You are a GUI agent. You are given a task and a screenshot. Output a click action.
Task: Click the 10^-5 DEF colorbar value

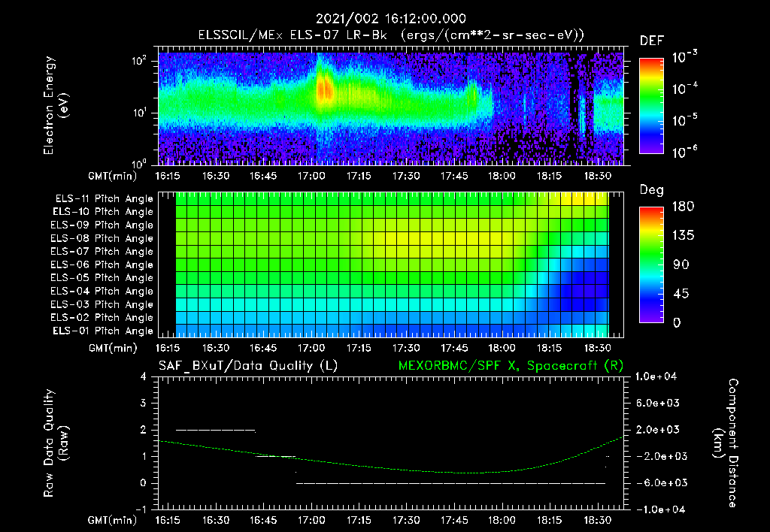coord(684,120)
